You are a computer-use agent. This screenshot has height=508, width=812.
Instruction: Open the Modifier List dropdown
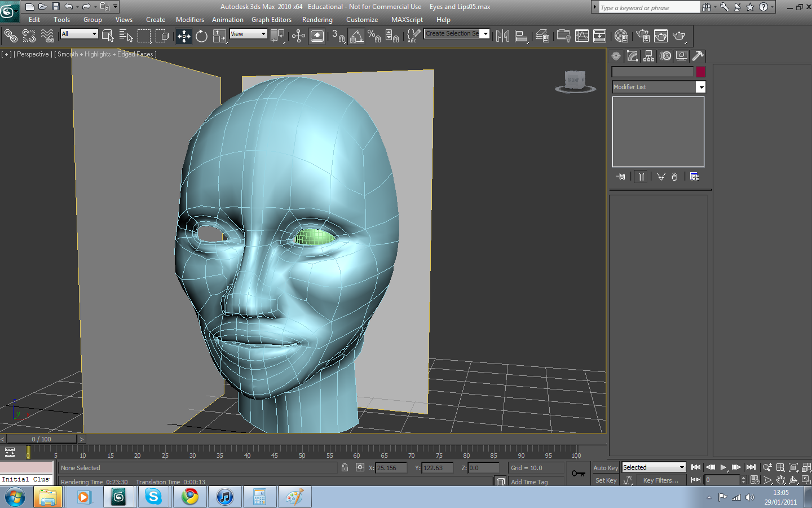pos(701,86)
